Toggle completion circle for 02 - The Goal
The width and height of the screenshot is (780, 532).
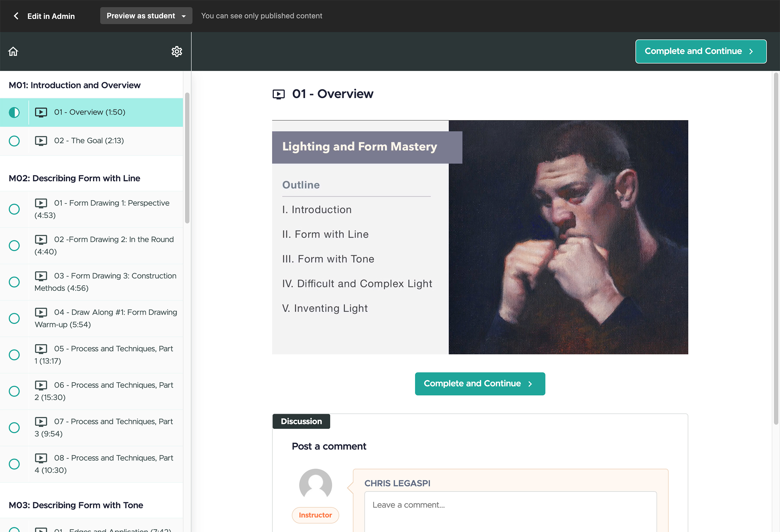(14, 141)
